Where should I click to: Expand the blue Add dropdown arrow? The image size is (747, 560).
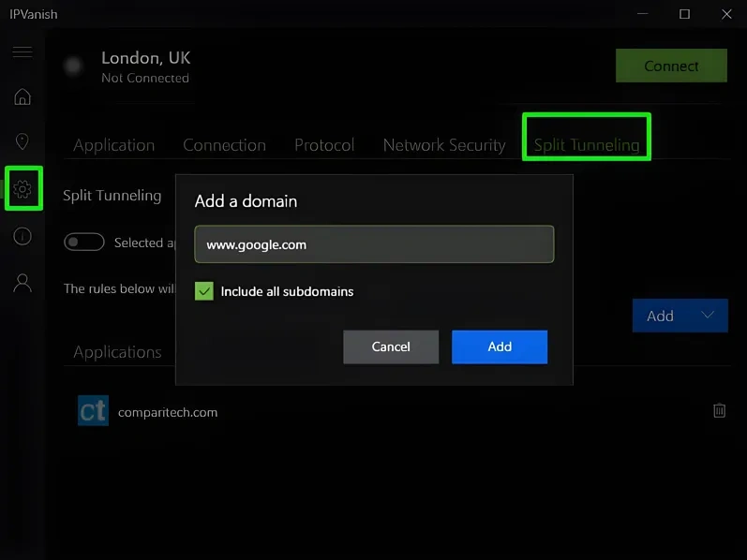[708, 315]
